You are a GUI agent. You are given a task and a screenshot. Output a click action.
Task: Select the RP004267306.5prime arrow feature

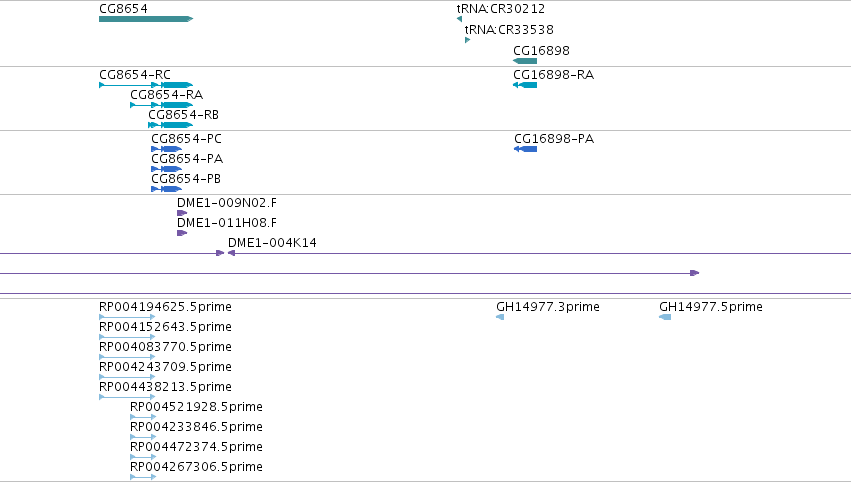pyautogui.click(x=143, y=477)
